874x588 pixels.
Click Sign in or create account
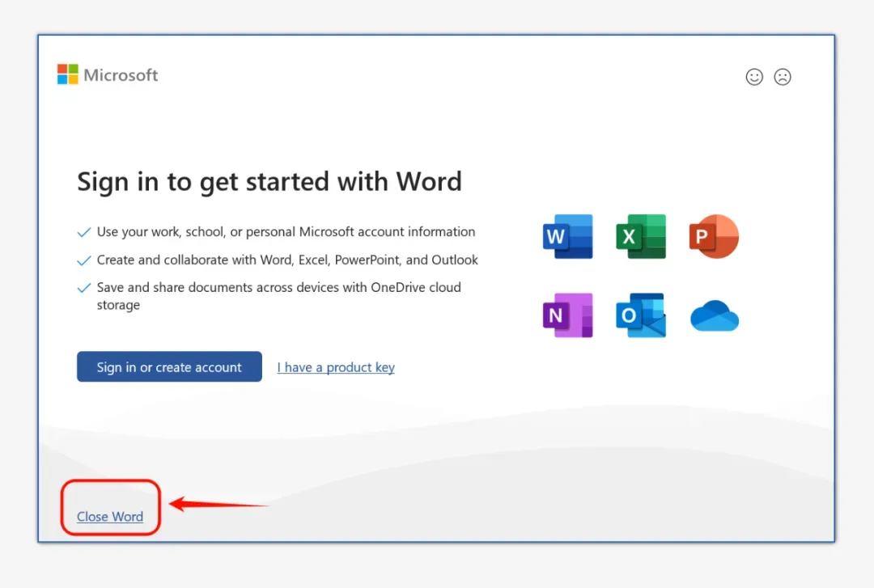tap(169, 366)
